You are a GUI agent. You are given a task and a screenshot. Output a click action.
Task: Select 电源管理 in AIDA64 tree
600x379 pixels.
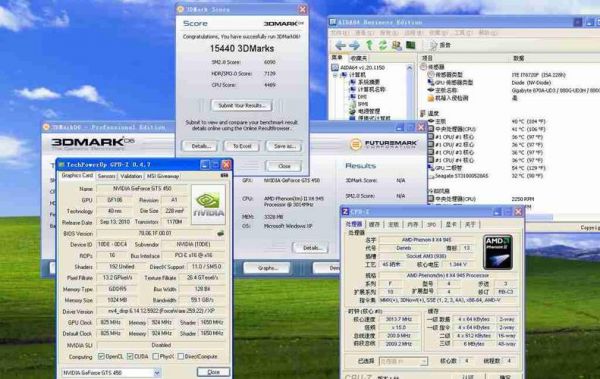pyautogui.click(x=368, y=111)
